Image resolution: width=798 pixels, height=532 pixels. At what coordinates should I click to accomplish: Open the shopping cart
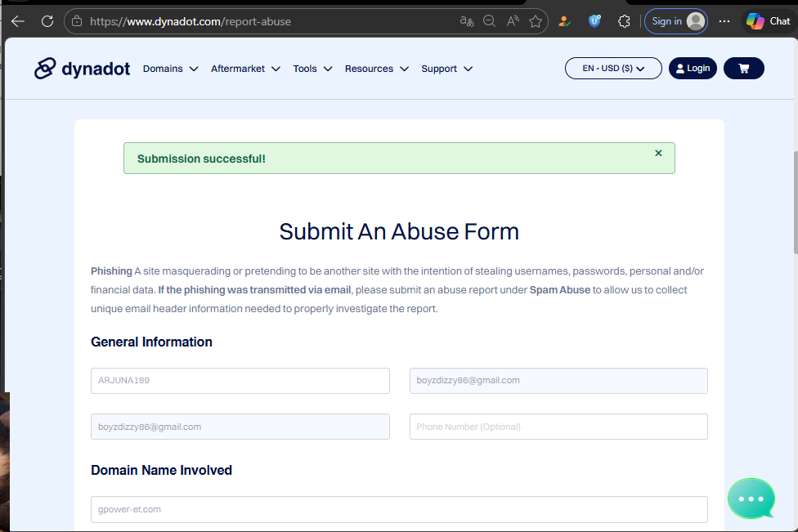tap(743, 68)
